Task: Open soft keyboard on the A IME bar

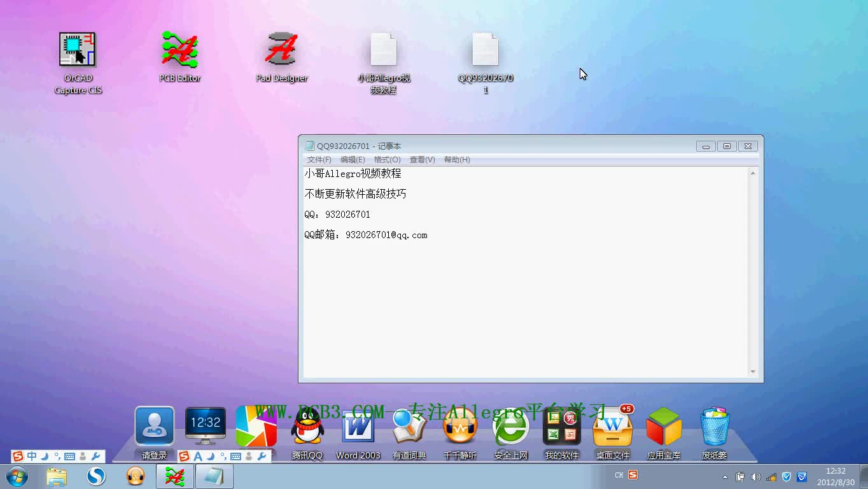Action: [235, 457]
